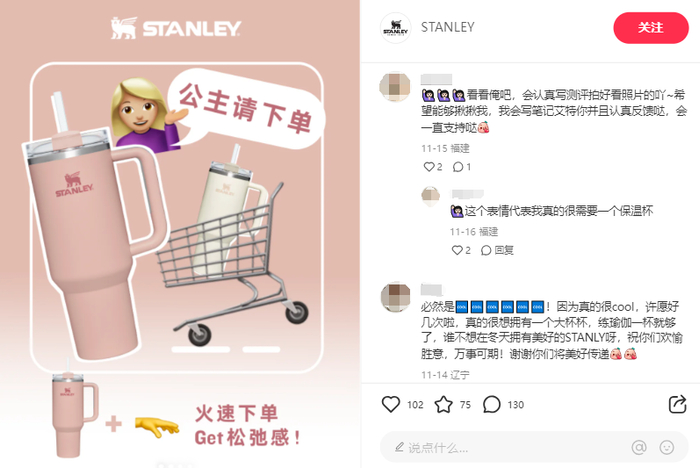Image resolution: width=700 pixels, height=468 pixels.
Task: Click the STANLEY account name
Action: tap(447, 27)
